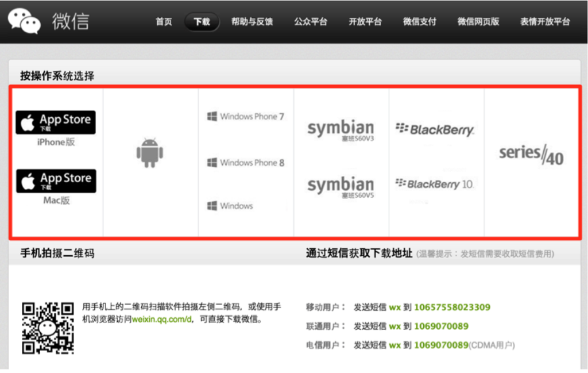The image size is (588, 373).
Task: Go to 公众平台 menu item
Action: point(311,22)
